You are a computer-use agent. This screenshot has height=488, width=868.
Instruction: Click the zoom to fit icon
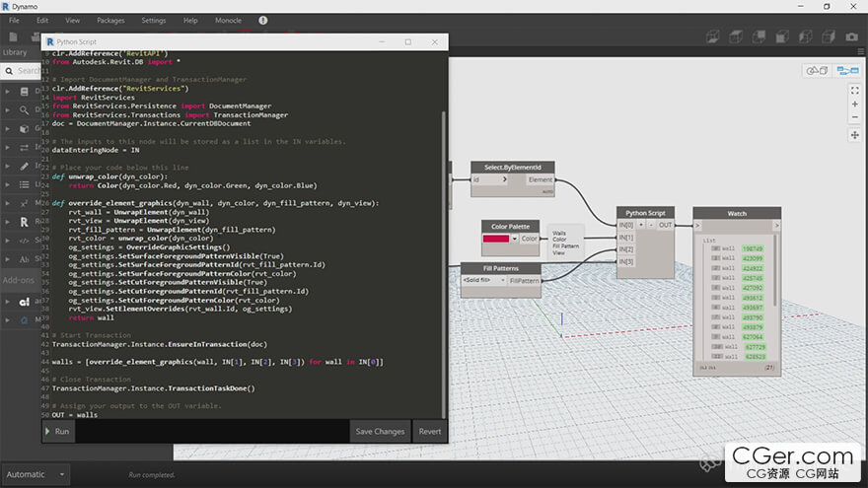[x=855, y=90]
